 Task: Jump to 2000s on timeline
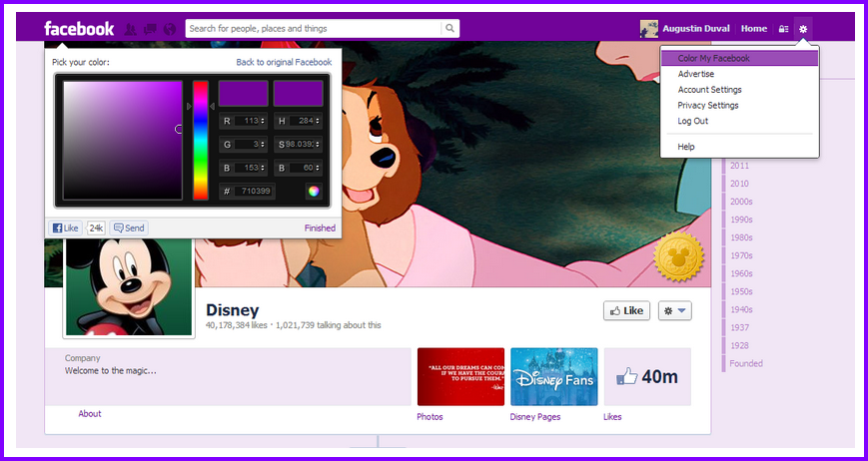(x=741, y=202)
